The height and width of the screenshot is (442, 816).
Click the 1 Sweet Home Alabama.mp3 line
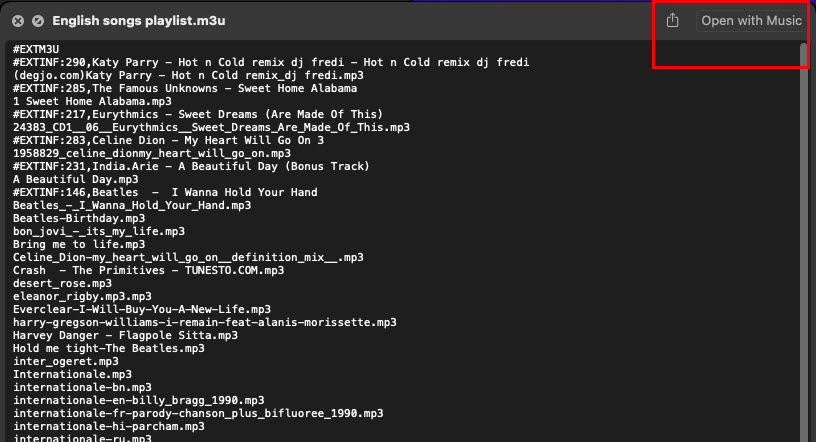point(92,102)
